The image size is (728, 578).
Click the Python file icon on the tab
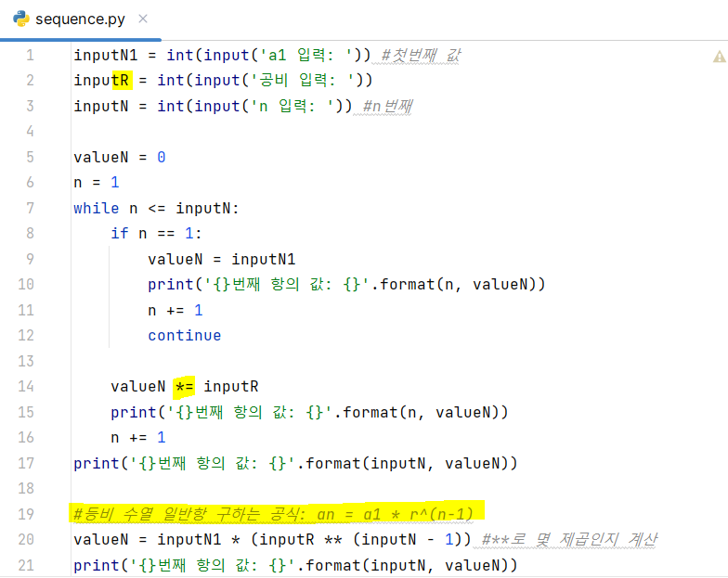click(20, 19)
